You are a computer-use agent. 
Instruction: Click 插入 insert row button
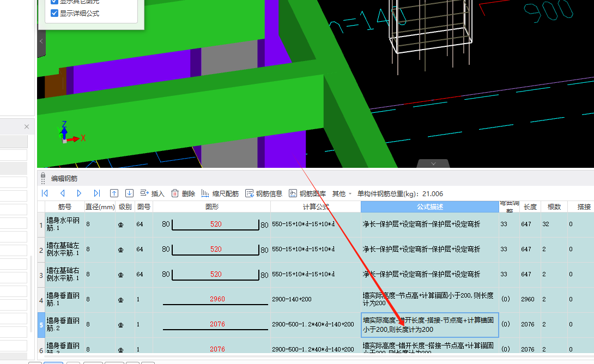coord(152,193)
